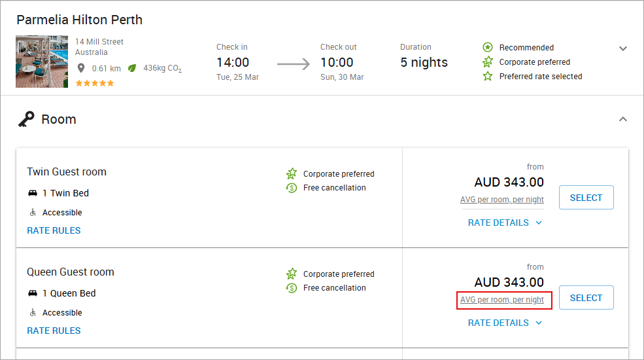This screenshot has height=360, width=644.
Task: Click the check-in time 14:00
Action: tap(233, 62)
